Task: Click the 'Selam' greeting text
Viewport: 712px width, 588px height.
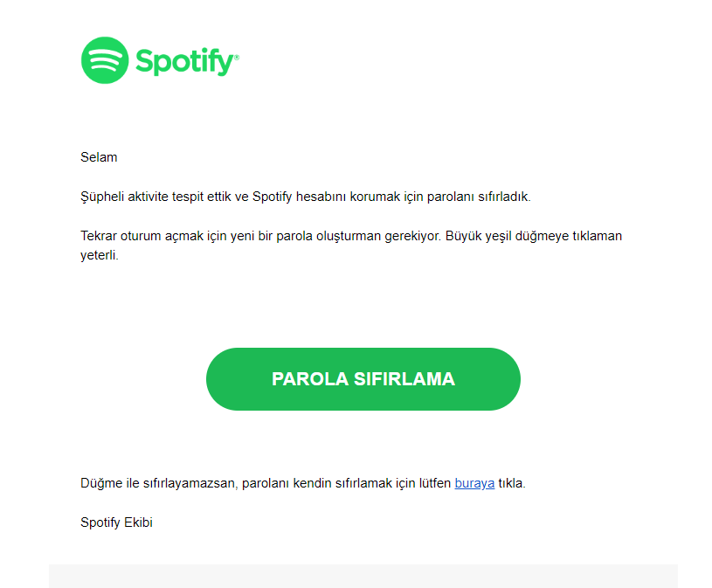Action: click(x=99, y=157)
